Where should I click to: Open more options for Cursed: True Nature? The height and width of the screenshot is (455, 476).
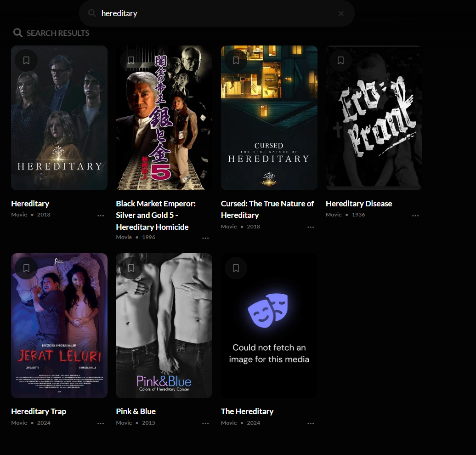311,227
